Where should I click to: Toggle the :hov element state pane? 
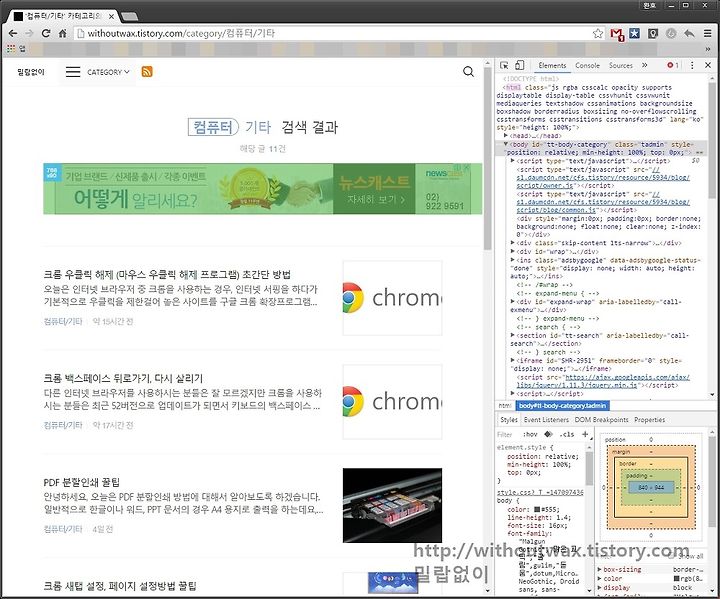click(x=529, y=434)
